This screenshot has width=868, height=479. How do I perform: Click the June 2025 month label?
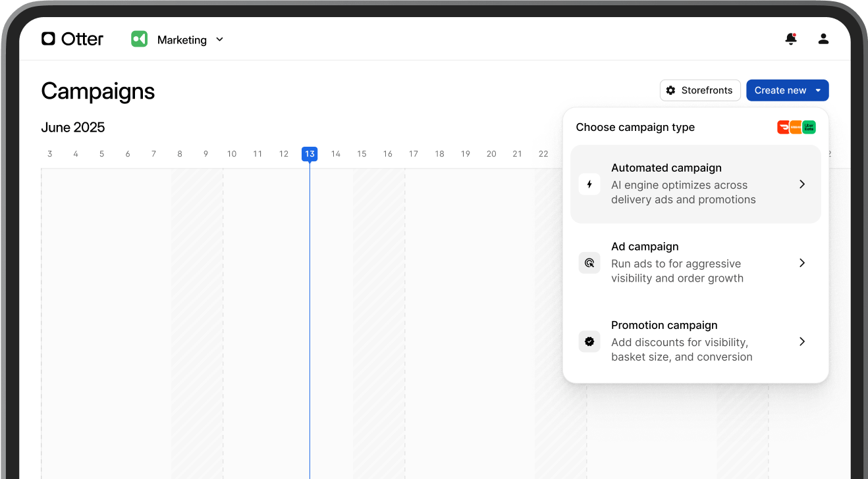(x=73, y=128)
